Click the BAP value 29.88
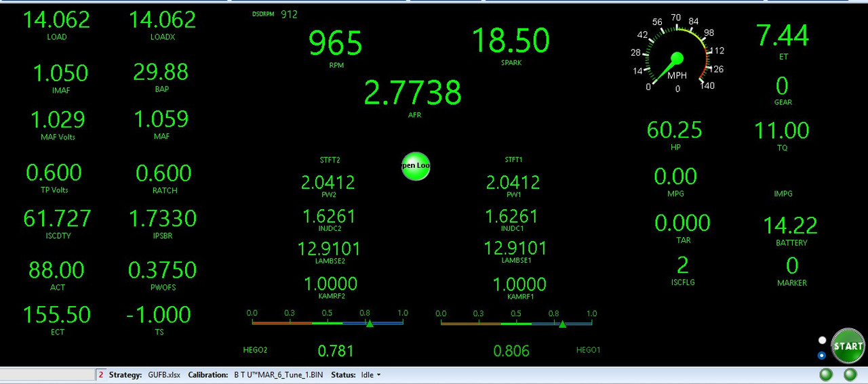 tap(161, 71)
